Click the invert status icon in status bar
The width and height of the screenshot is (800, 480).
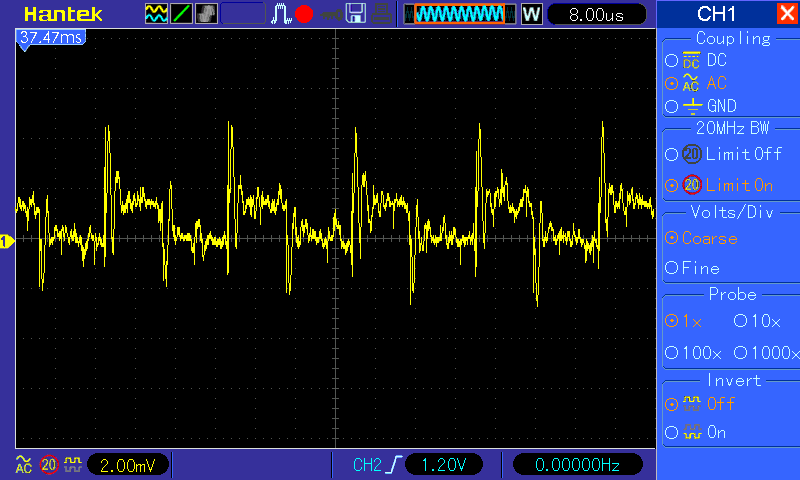(73, 464)
